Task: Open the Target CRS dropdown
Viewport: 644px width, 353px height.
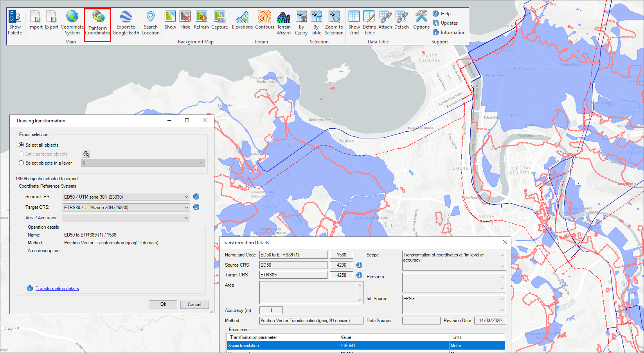Action: click(x=126, y=207)
